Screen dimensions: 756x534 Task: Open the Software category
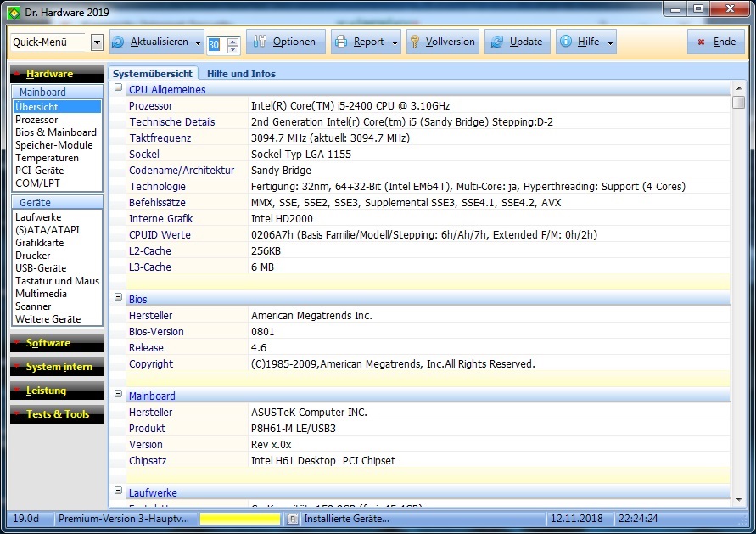57,343
